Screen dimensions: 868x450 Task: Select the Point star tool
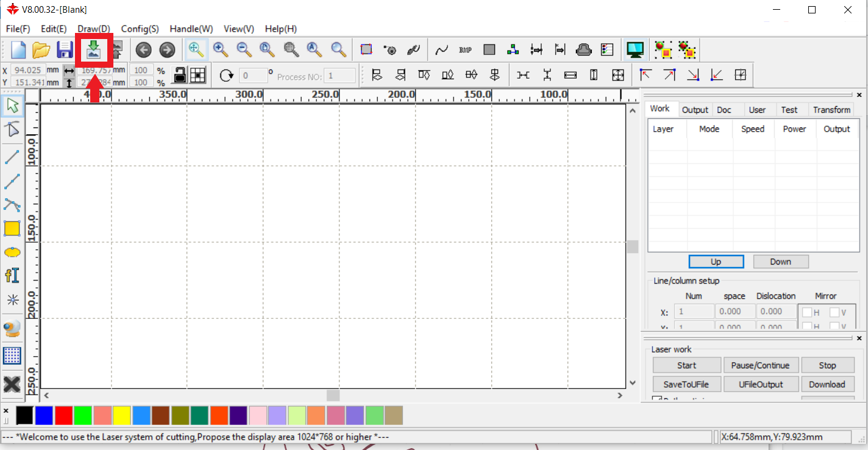coord(12,300)
